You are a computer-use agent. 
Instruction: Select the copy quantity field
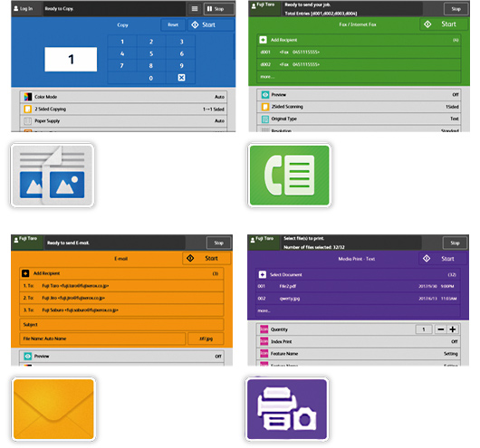click(x=71, y=60)
